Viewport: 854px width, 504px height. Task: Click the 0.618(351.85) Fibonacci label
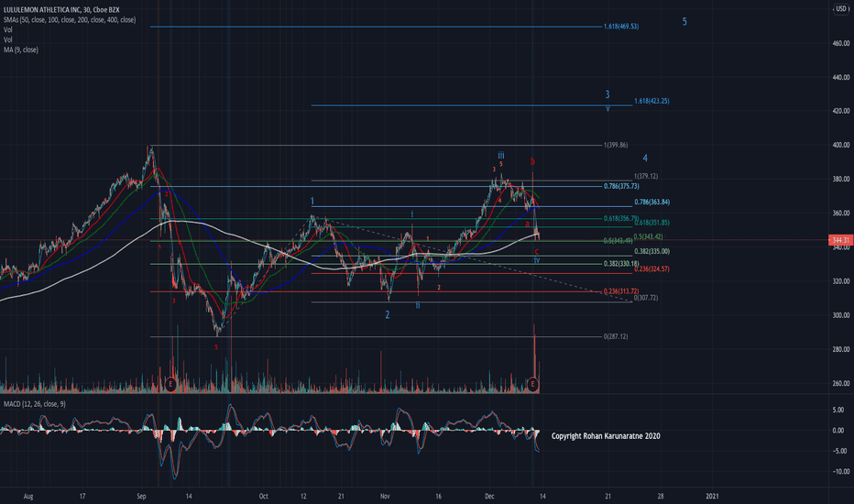click(x=651, y=223)
